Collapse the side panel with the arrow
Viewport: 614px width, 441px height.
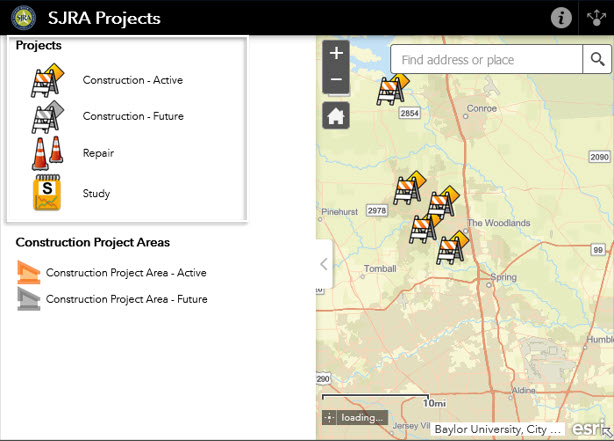click(324, 264)
